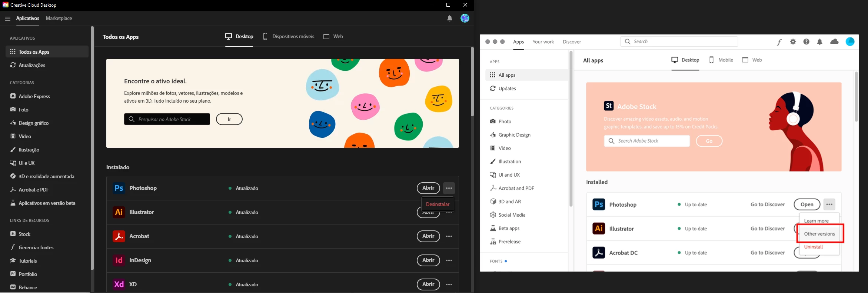The height and width of the screenshot is (293, 868).
Task: Open more options for Acrobat row
Action: click(x=449, y=236)
